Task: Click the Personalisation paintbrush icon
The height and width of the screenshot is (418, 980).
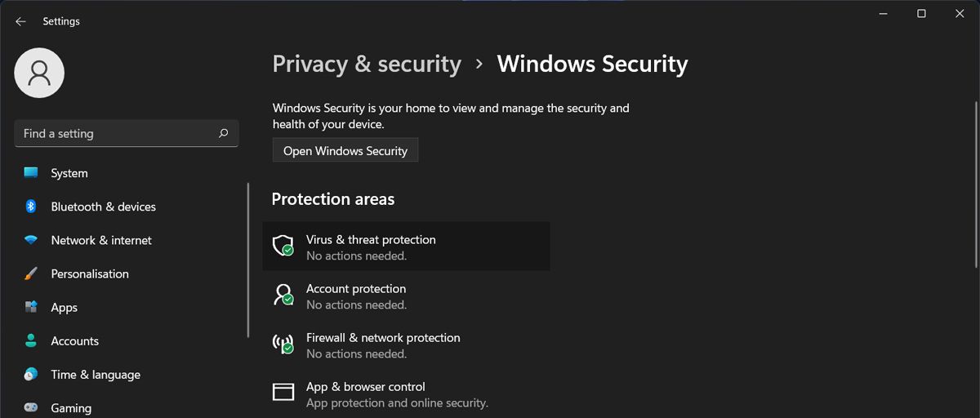Action: [x=31, y=274]
